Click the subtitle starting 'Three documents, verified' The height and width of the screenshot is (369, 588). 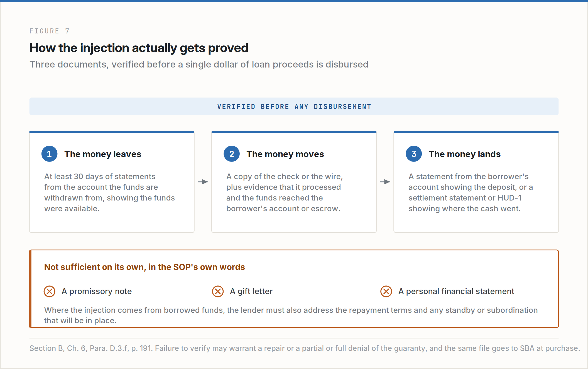pyautogui.click(x=199, y=64)
